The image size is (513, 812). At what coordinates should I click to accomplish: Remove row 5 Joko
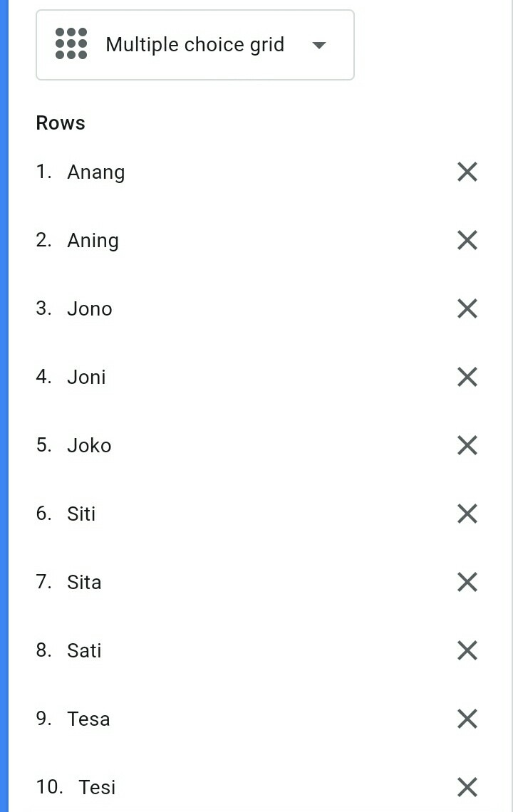click(x=467, y=445)
